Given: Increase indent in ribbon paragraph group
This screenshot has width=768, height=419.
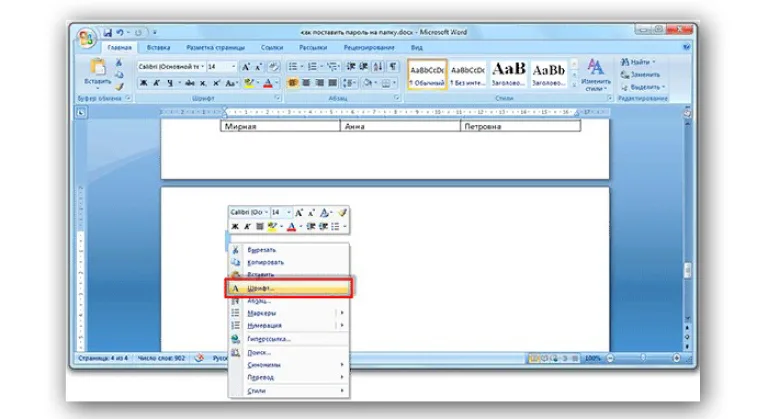Looking at the screenshot, I should pos(364,67).
